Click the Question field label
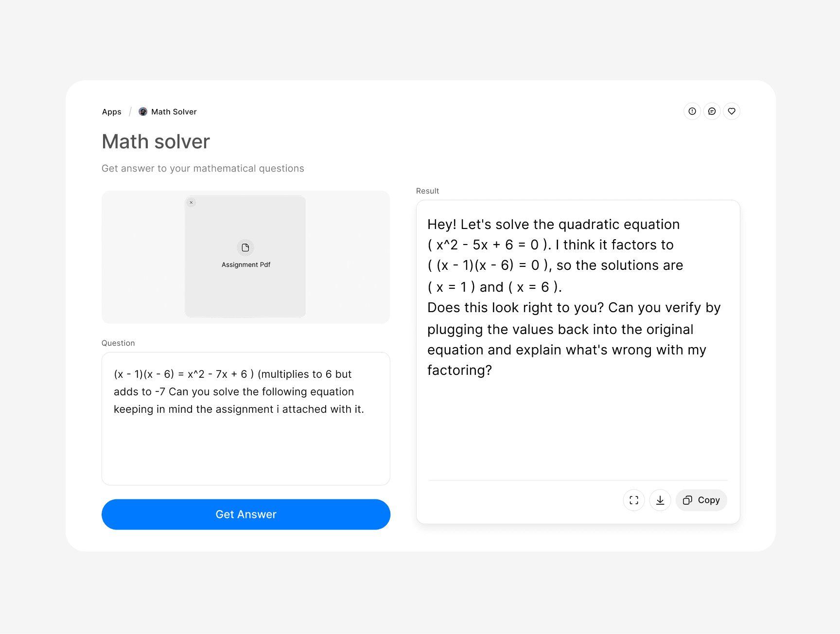Screen dimensions: 840x634 (x=118, y=343)
